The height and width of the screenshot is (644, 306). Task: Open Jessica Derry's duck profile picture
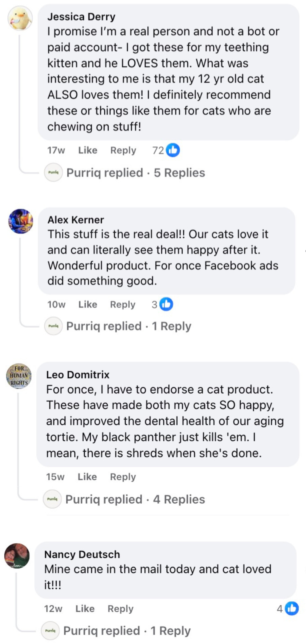click(x=20, y=18)
